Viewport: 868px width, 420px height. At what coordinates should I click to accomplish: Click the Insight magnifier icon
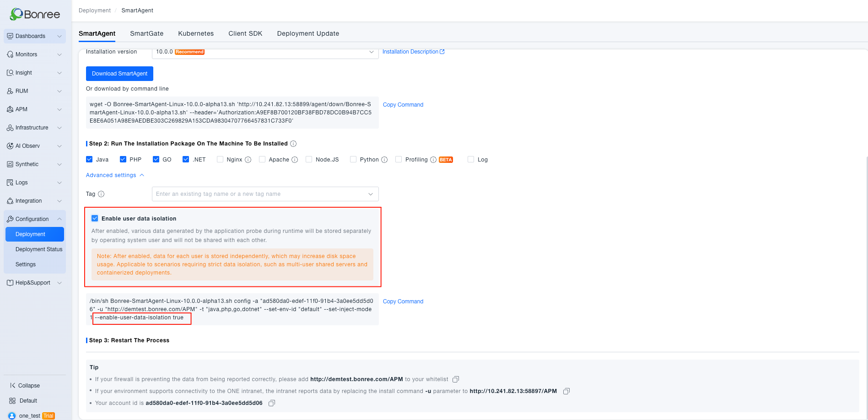click(x=10, y=73)
